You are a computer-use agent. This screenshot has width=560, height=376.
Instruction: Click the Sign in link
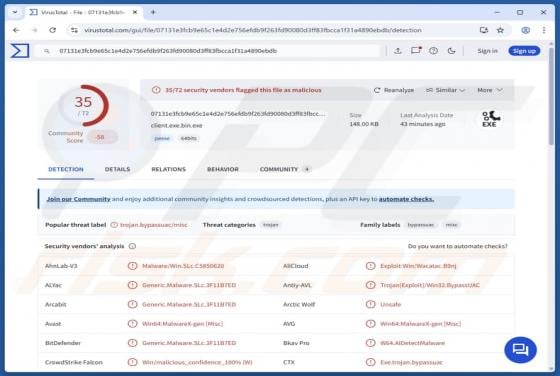coord(487,51)
